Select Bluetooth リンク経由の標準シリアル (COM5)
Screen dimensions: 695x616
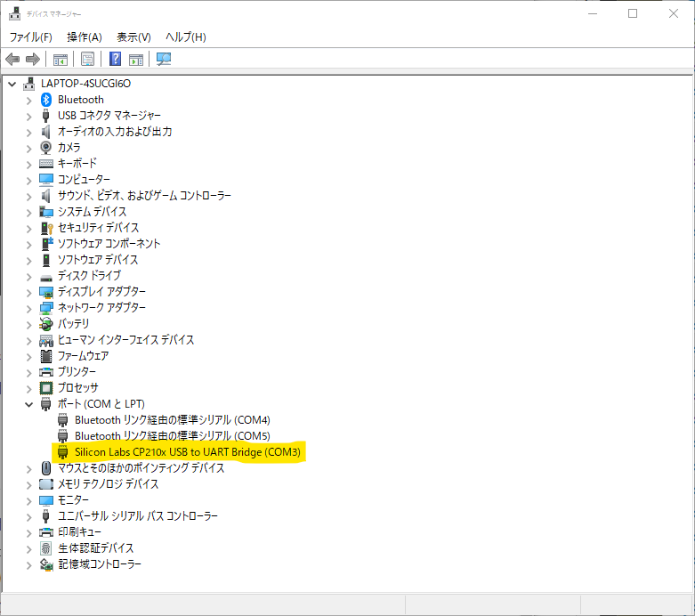[173, 435]
